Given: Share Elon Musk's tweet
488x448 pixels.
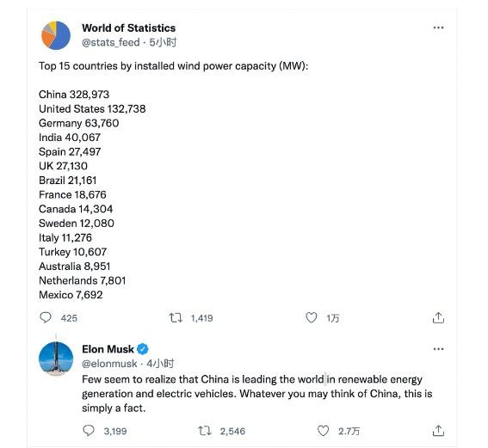Looking at the screenshot, I should 438,431.
